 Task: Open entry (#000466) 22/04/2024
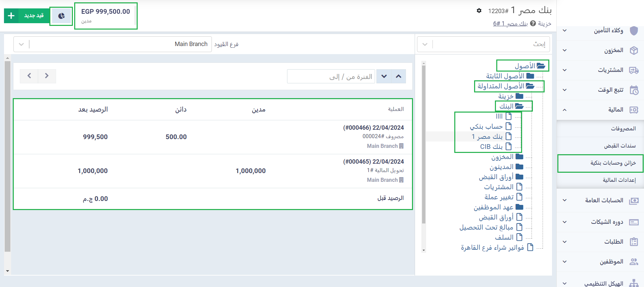(x=373, y=128)
